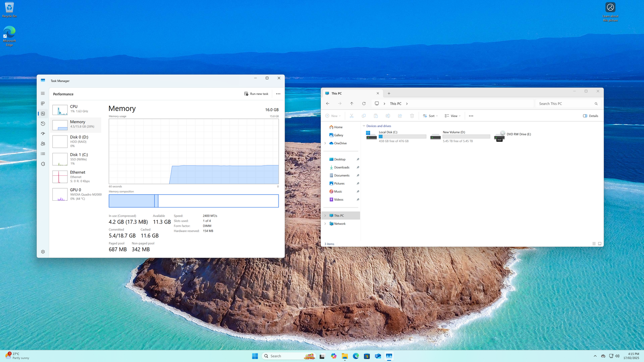Image resolution: width=644 pixels, height=362 pixels.
Task: Click the Memory composition bar
Action: pyautogui.click(x=193, y=201)
